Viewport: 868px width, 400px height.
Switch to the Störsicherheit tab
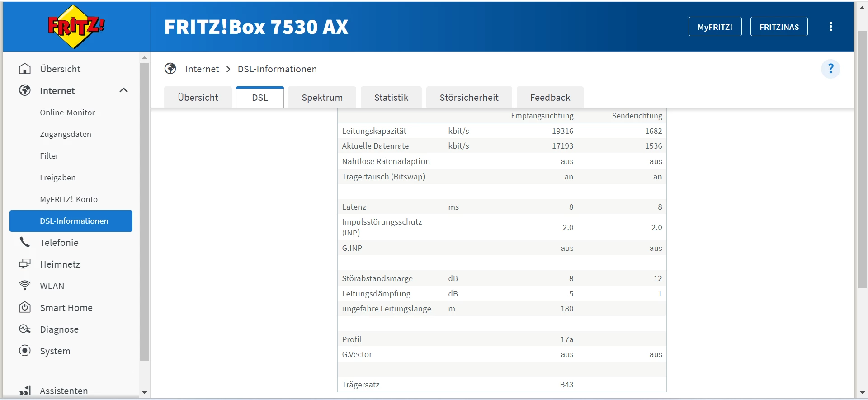coord(469,97)
